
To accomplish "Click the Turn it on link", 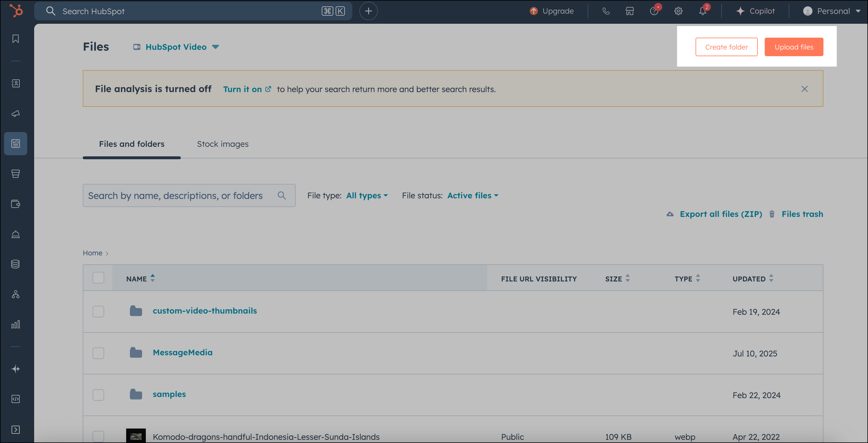I will coord(247,89).
